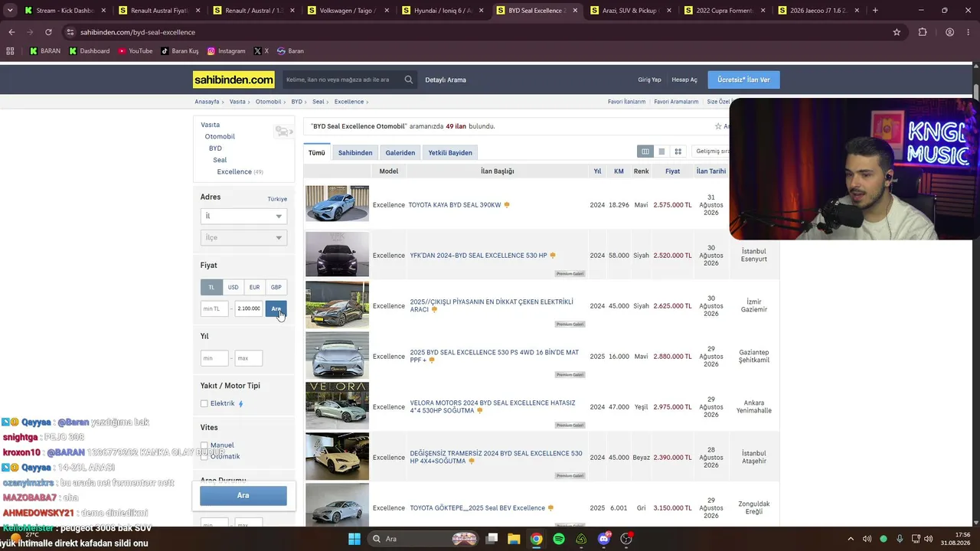Show hidden system tray icons chevron
Screen dimensions: 980x551
click(851, 539)
